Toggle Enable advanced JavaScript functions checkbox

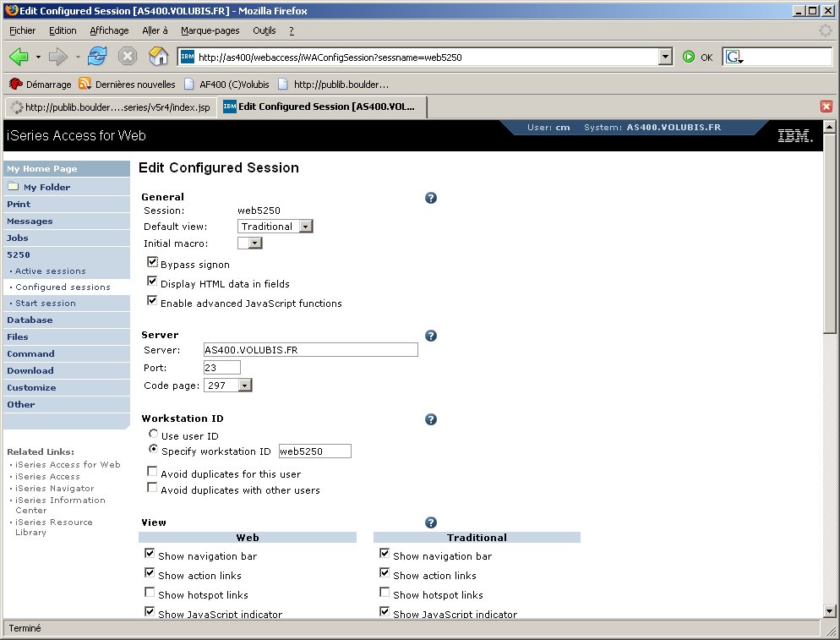click(x=152, y=301)
